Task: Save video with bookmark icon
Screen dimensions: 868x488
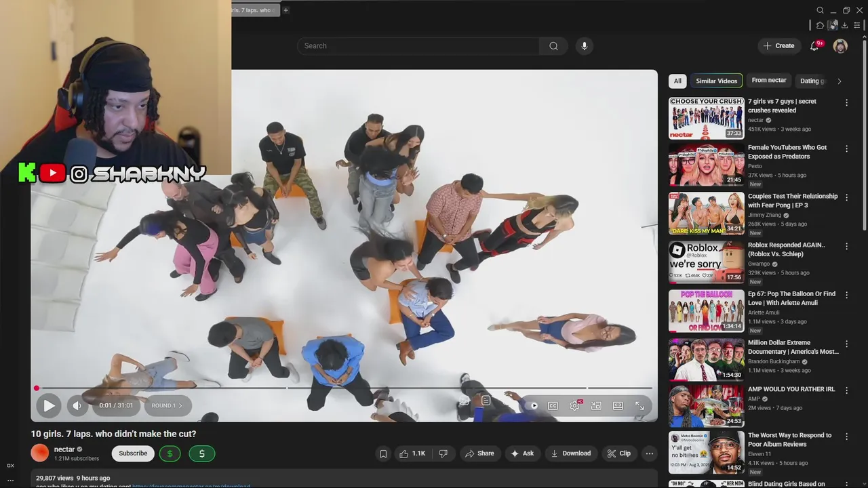Action: [383, 453]
